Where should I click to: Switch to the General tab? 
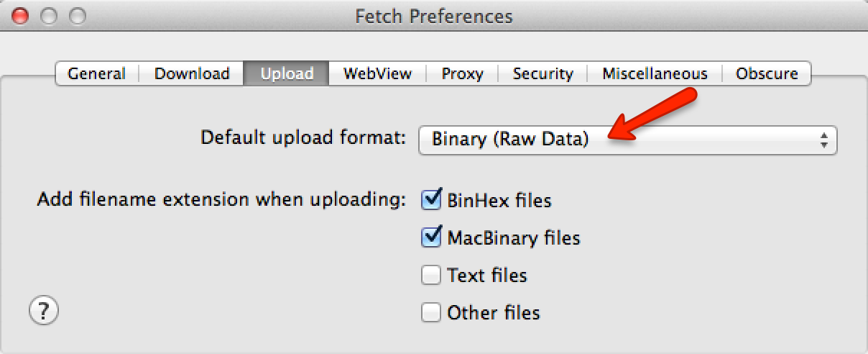[x=96, y=73]
